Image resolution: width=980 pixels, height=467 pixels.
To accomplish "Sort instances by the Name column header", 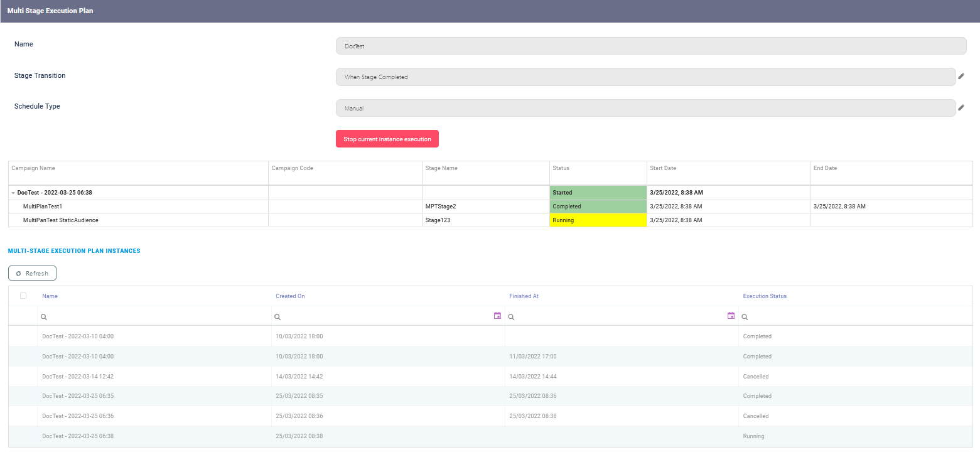I will [50, 296].
